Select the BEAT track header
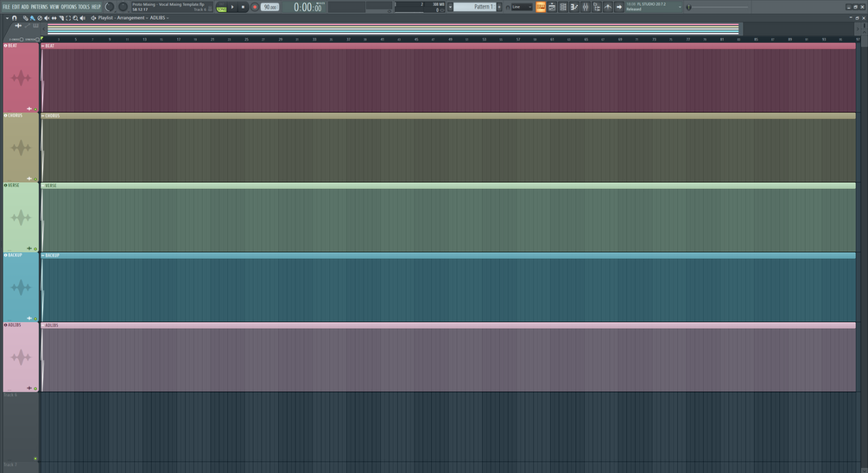 pos(21,78)
